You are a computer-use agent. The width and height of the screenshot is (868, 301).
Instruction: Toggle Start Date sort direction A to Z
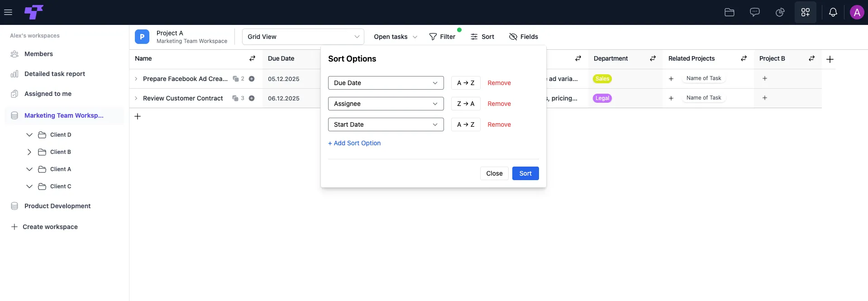(466, 124)
